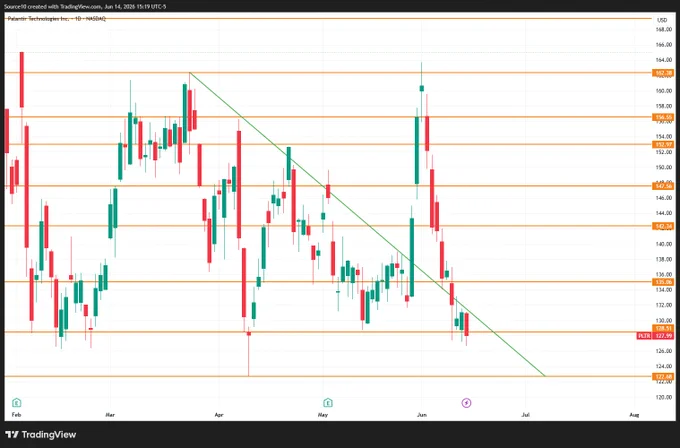Click the red PLTR ticker tag
This screenshot has width=680, height=448.
tap(644, 336)
